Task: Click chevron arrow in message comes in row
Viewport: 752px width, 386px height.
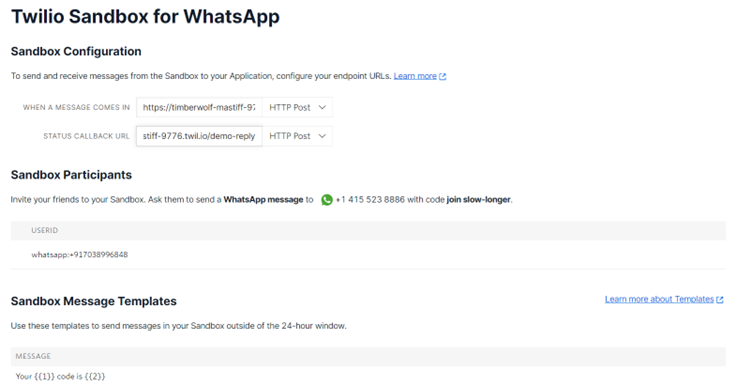Action: [322, 107]
